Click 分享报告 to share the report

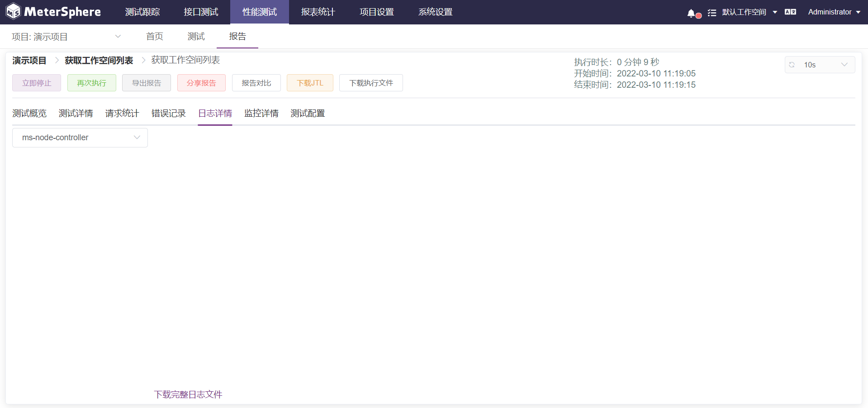point(201,83)
